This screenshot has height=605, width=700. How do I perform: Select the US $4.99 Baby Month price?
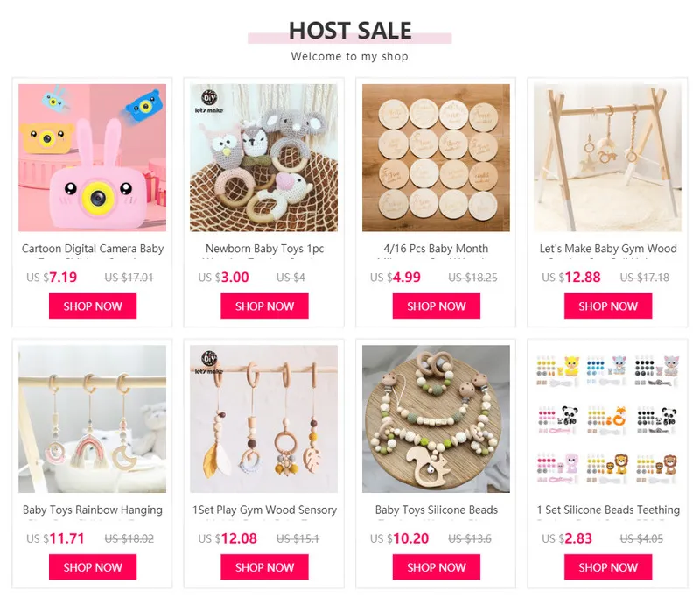(x=395, y=277)
